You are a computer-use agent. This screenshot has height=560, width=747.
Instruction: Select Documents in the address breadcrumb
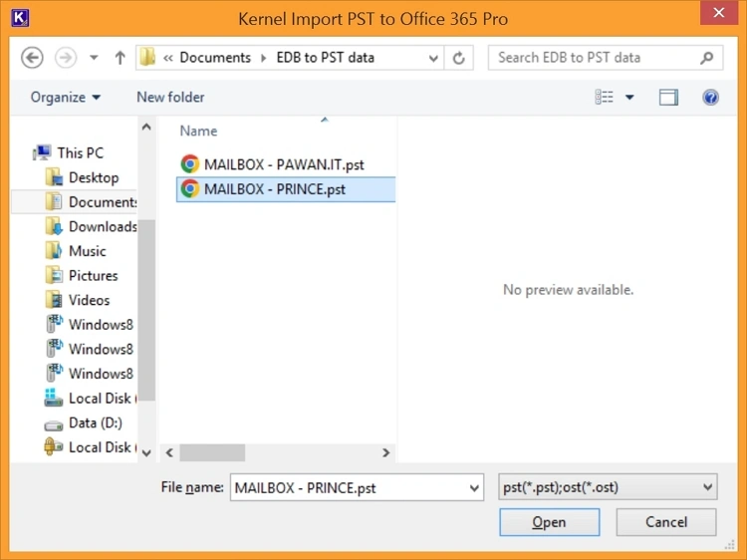click(215, 57)
